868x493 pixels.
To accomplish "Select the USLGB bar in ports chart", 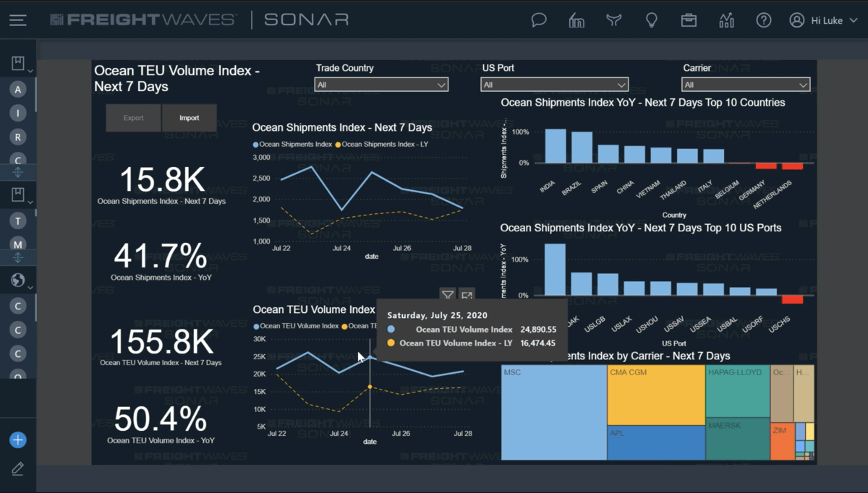I will point(608,284).
